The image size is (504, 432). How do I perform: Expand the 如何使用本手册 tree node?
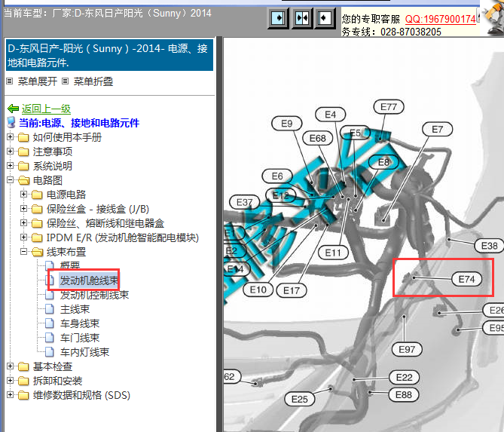pyautogui.click(x=11, y=137)
